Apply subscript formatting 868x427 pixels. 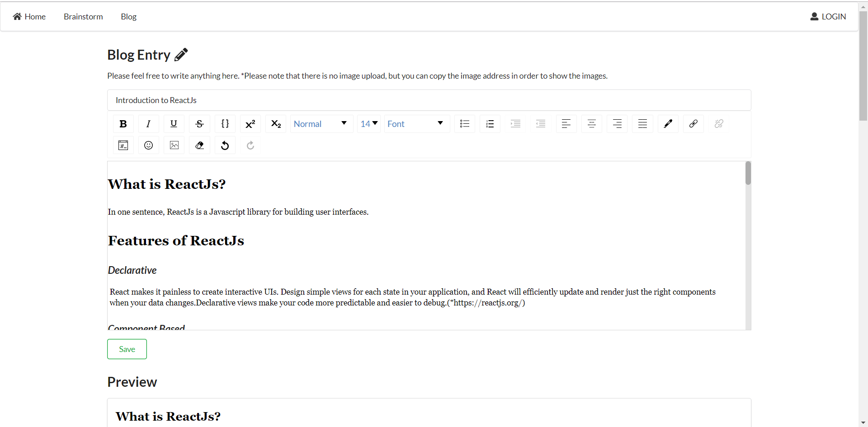click(276, 124)
